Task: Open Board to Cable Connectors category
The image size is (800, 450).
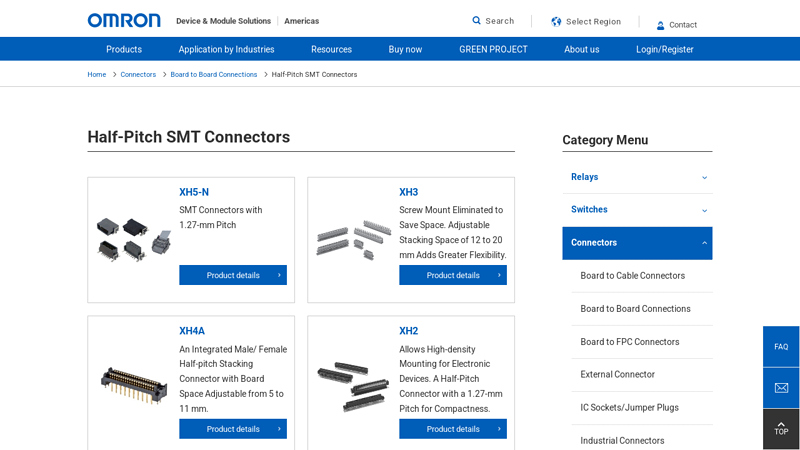Action: coord(633,276)
